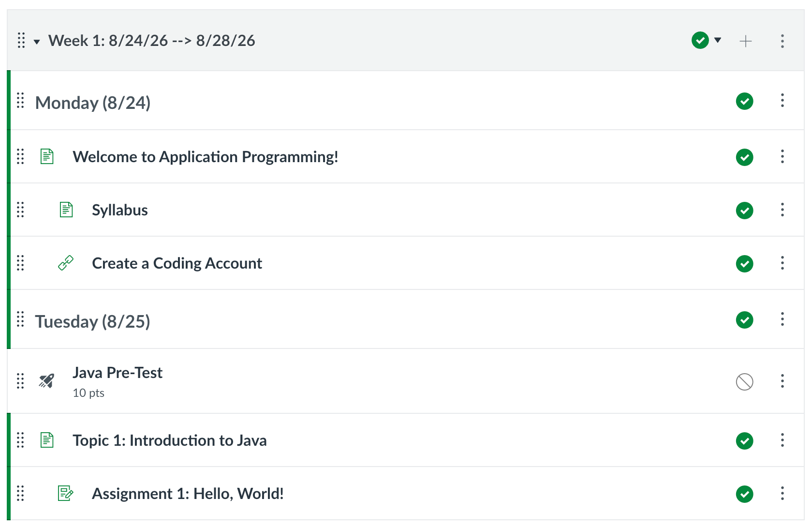The width and height of the screenshot is (812, 529).
Task: Click drag handle on Syllabus row
Action: 20,210
